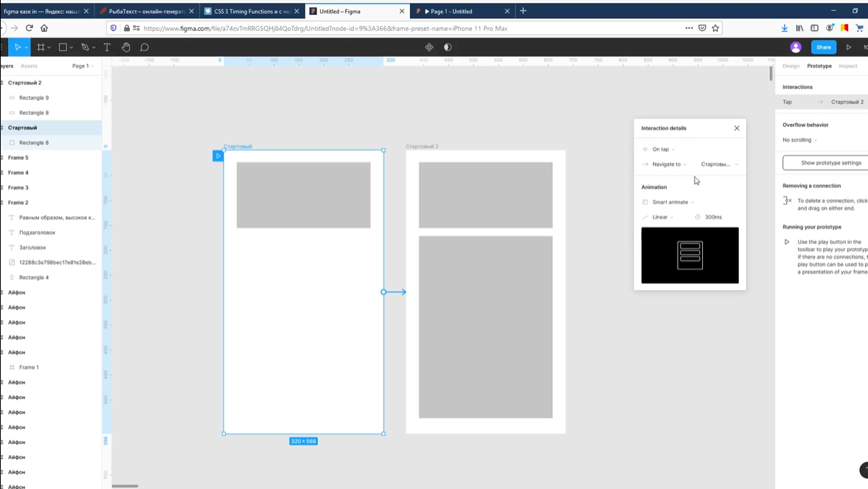
Task: Close the CSS 3 Timing Functions tab
Action: click(x=296, y=11)
